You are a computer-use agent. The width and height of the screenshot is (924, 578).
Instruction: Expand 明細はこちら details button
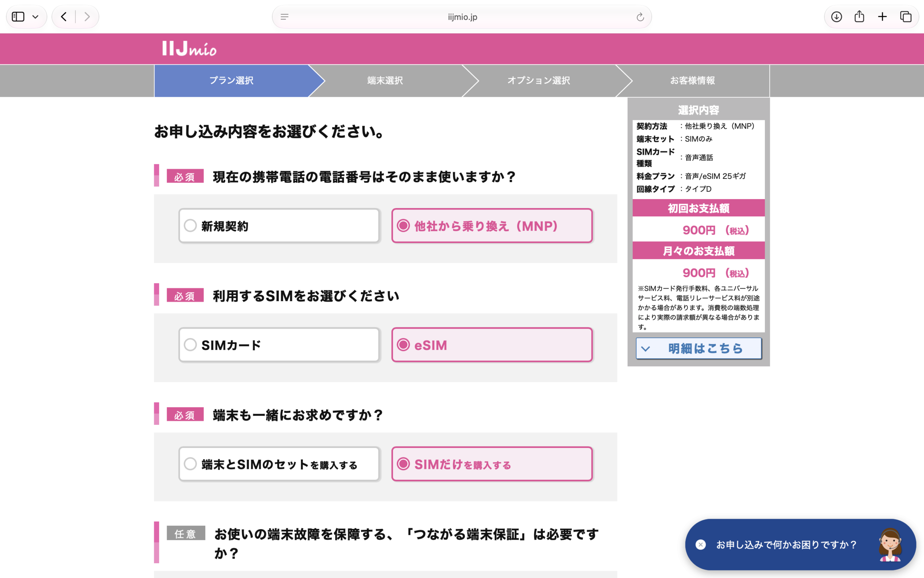699,348
